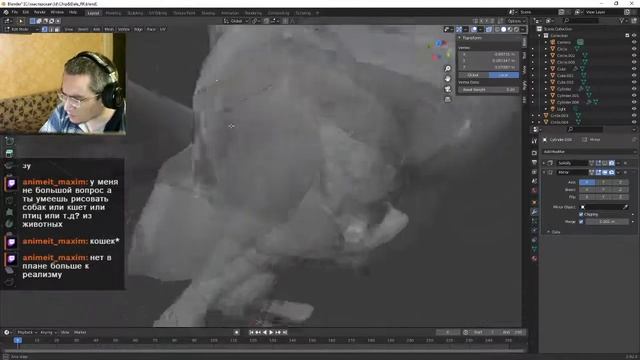
Task: Open the Render menu
Action: (x=40, y=12)
